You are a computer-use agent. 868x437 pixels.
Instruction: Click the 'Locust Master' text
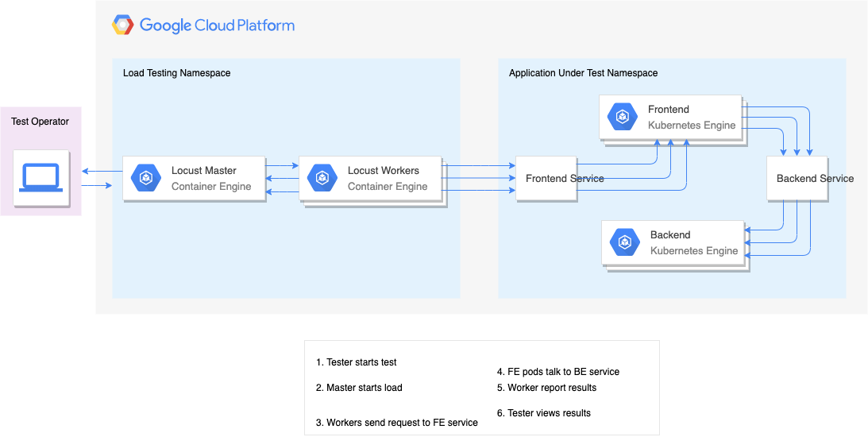(x=204, y=170)
